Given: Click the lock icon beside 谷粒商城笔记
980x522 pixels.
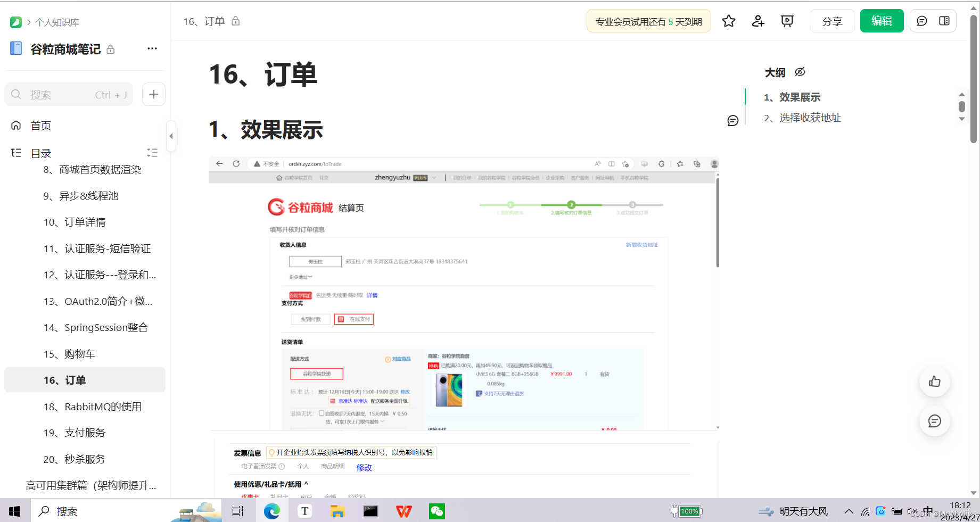Looking at the screenshot, I should click(110, 49).
